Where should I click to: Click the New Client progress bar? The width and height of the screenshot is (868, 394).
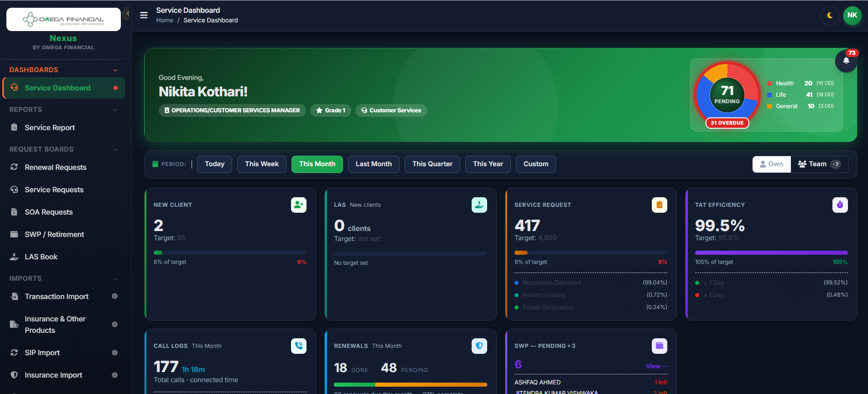click(230, 252)
